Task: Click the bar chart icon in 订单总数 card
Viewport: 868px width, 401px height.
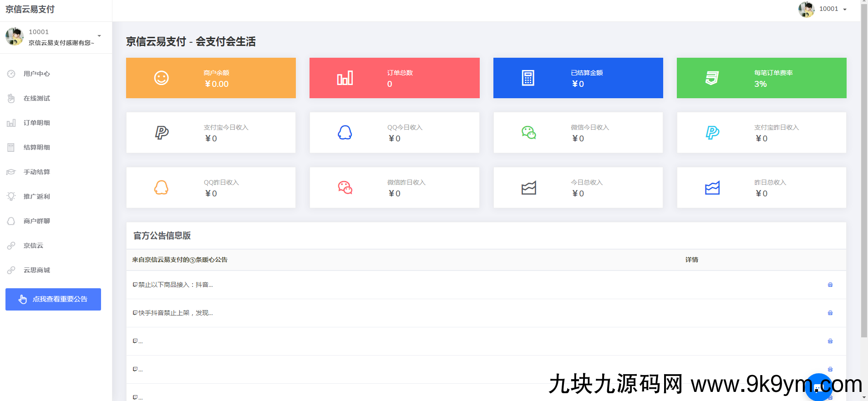Action: (345, 78)
